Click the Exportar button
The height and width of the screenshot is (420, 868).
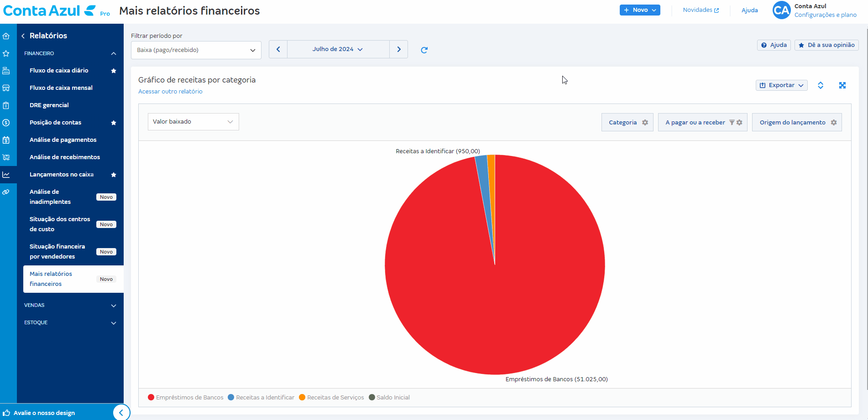click(781, 85)
